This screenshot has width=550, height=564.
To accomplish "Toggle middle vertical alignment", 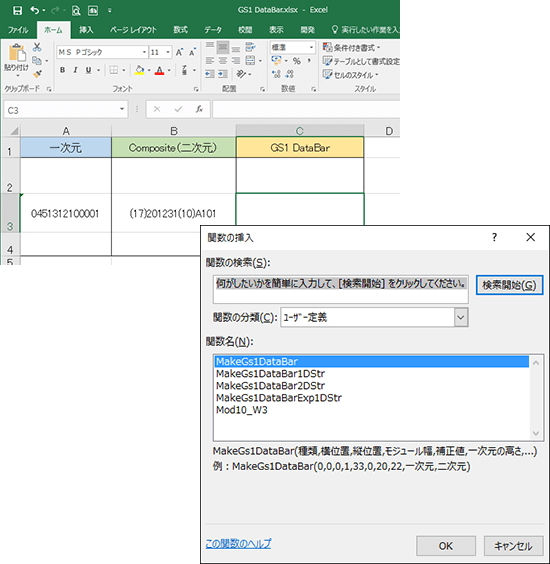I will click(223, 47).
